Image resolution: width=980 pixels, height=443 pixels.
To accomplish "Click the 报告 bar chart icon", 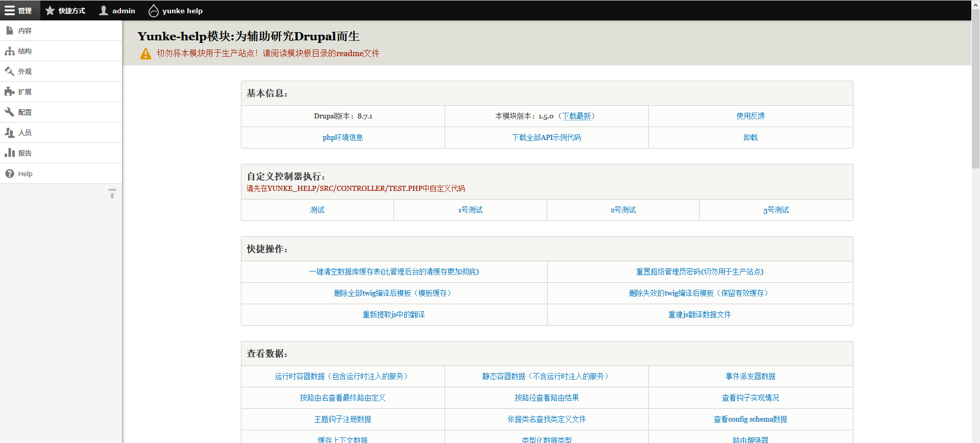I will tap(10, 153).
